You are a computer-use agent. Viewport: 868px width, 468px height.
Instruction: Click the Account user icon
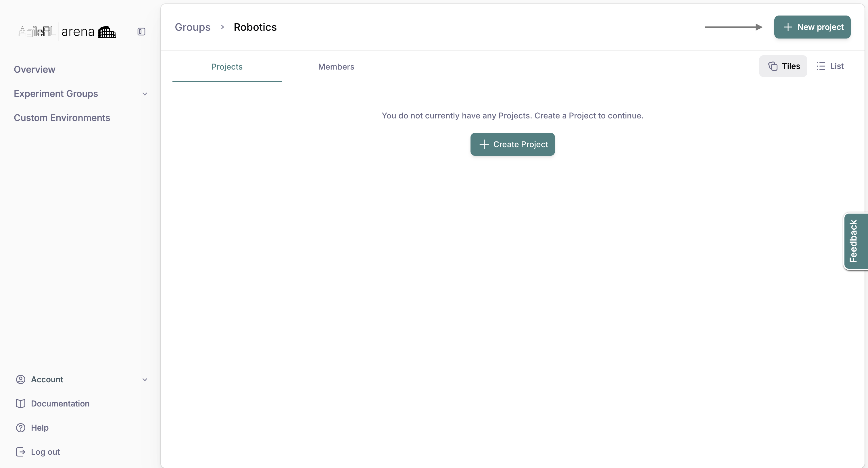(x=21, y=379)
